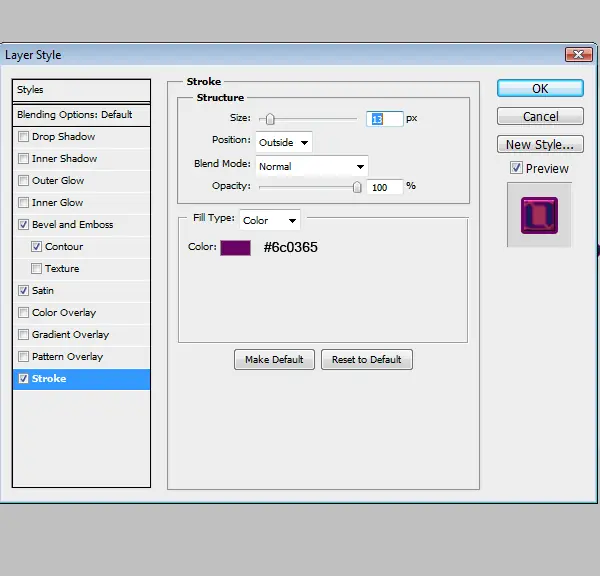The height and width of the screenshot is (576, 600).
Task: Click the Make Default button
Action: coord(274,359)
